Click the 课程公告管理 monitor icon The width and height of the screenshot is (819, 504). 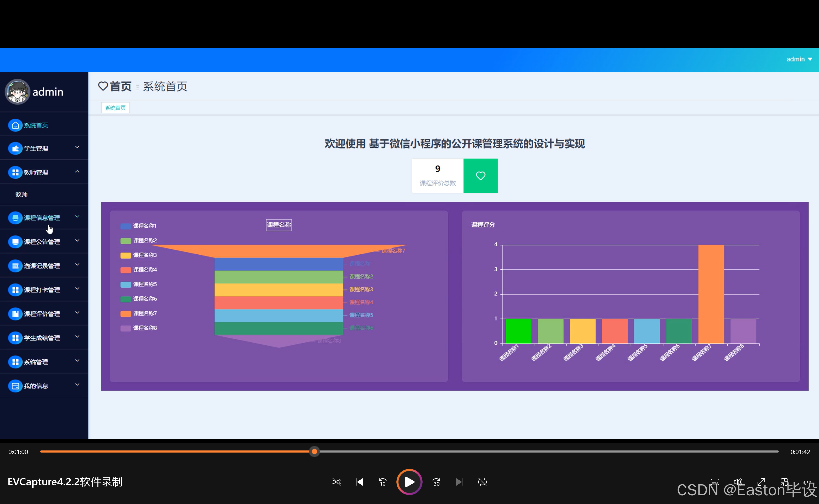coord(15,242)
